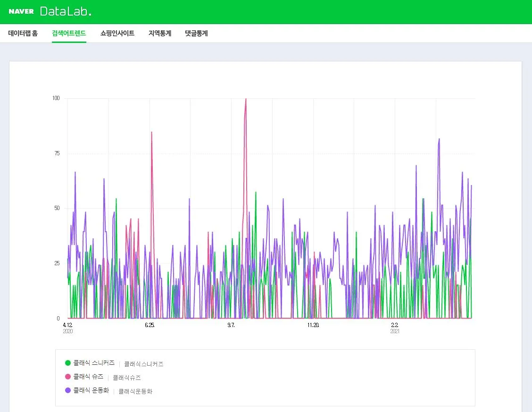
Task: Click the green 클래식 스니커즈 legend dot
Action: coord(68,363)
